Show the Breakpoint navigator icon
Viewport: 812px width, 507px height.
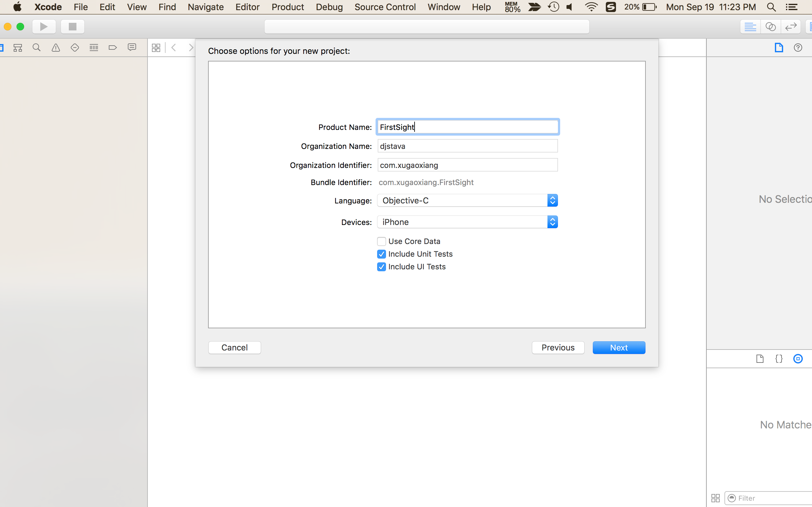click(113, 48)
